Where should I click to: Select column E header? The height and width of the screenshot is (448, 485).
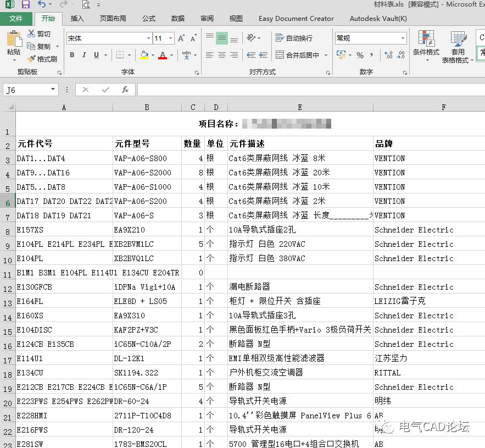(x=300, y=107)
